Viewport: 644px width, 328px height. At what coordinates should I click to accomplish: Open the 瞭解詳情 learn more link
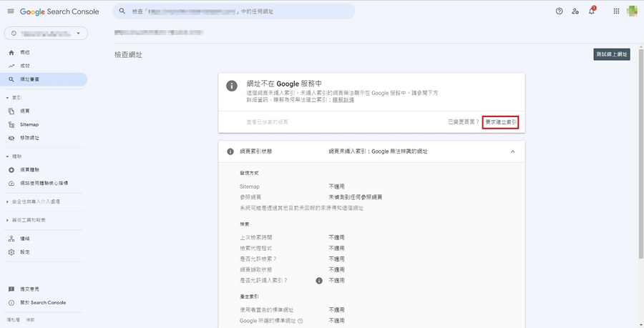[x=343, y=99]
